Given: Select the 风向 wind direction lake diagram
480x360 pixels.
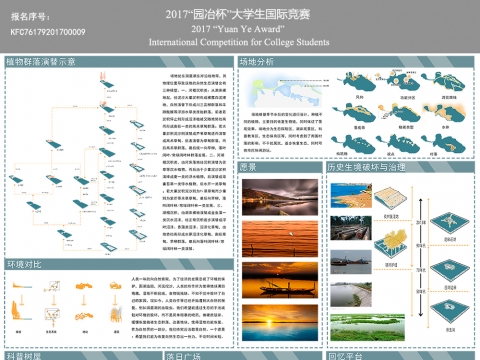Looking at the screenshot, I should pos(358,82).
